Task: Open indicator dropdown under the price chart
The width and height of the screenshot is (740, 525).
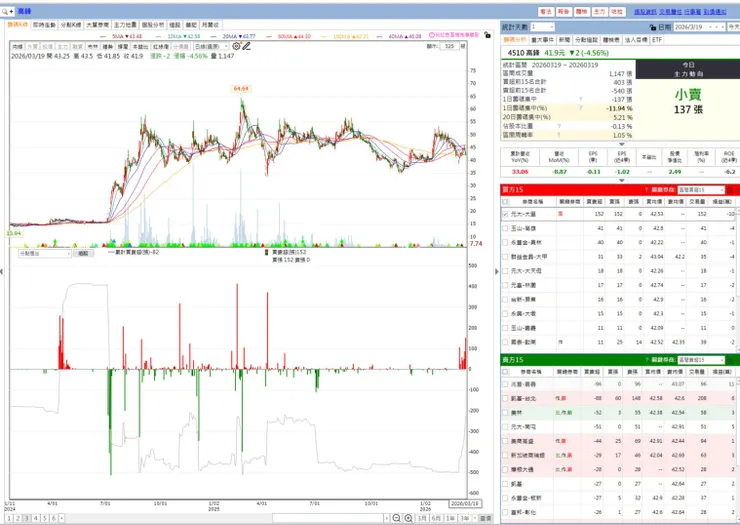Action: (45, 254)
